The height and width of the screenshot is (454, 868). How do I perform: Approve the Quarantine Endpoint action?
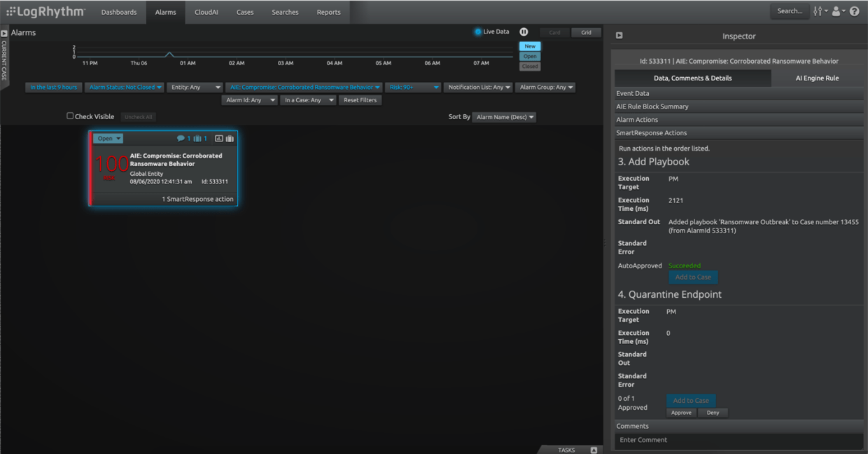click(681, 413)
